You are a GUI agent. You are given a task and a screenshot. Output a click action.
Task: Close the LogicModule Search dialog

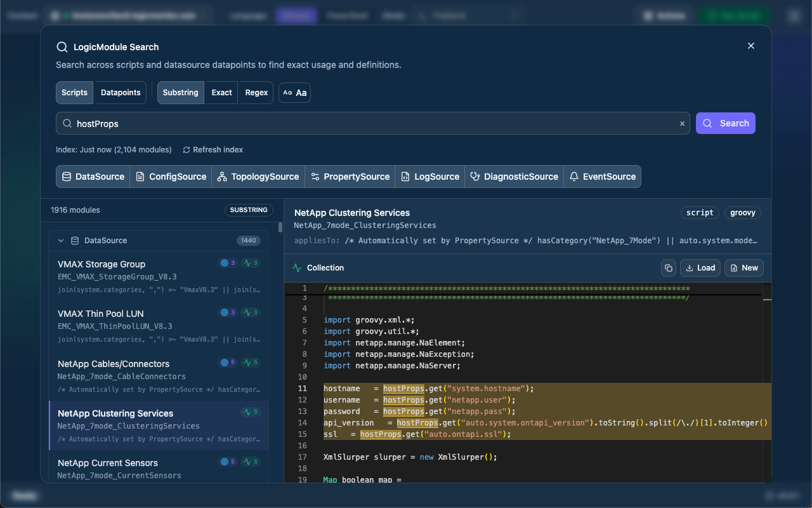pyautogui.click(x=751, y=46)
